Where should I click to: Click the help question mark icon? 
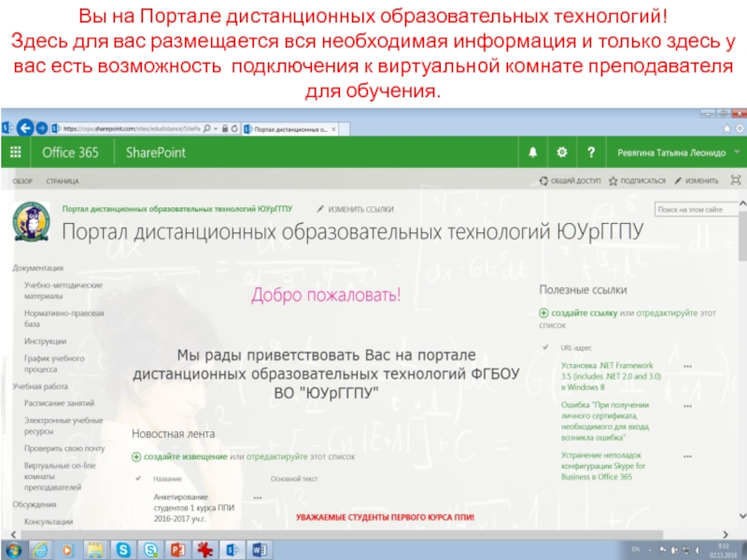[x=590, y=152]
